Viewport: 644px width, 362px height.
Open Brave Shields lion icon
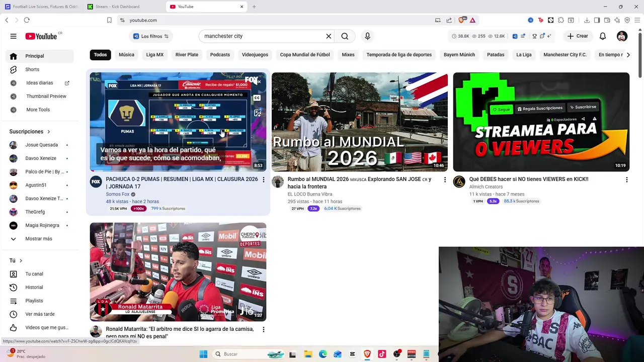point(462,20)
